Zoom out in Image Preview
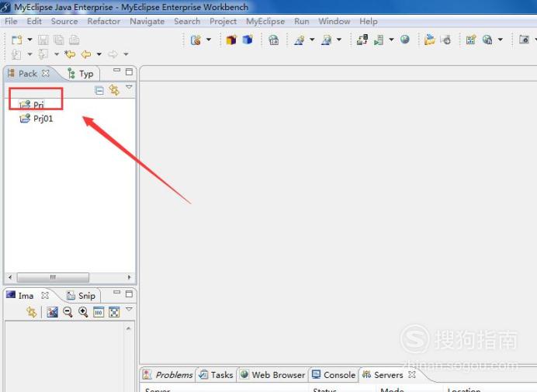The width and height of the screenshot is (537, 392). tap(68, 312)
